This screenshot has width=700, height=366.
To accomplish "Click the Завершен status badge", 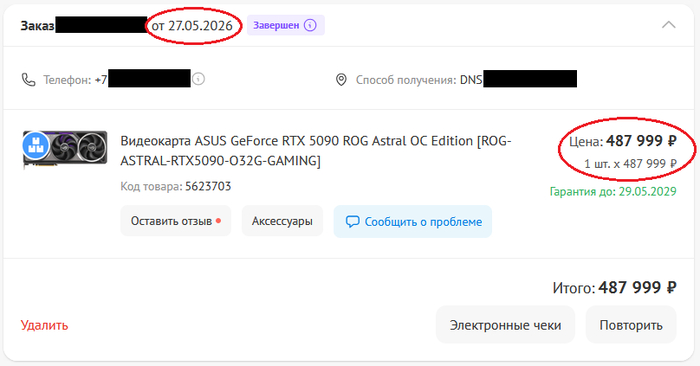I will pyautogui.click(x=286, y=25).
